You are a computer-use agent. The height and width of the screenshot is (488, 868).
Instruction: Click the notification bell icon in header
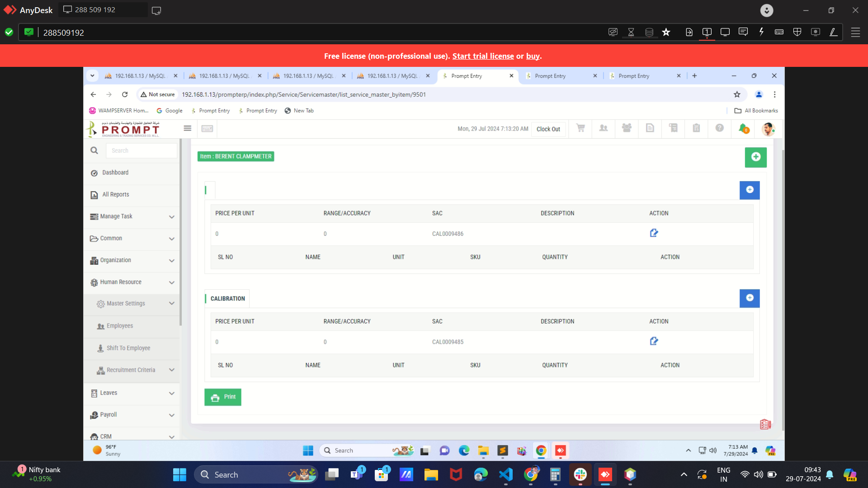pos(743,128)
